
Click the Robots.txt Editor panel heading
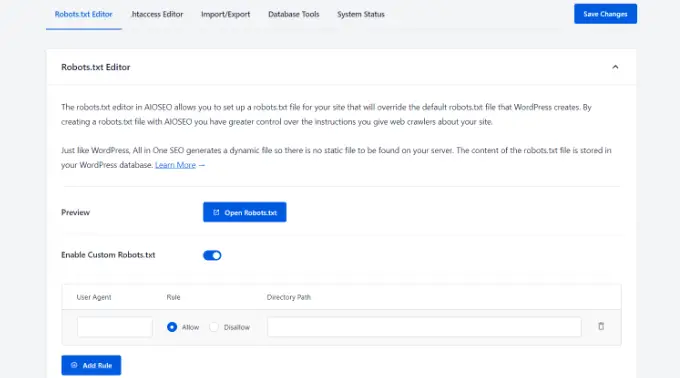coord(95,67)
